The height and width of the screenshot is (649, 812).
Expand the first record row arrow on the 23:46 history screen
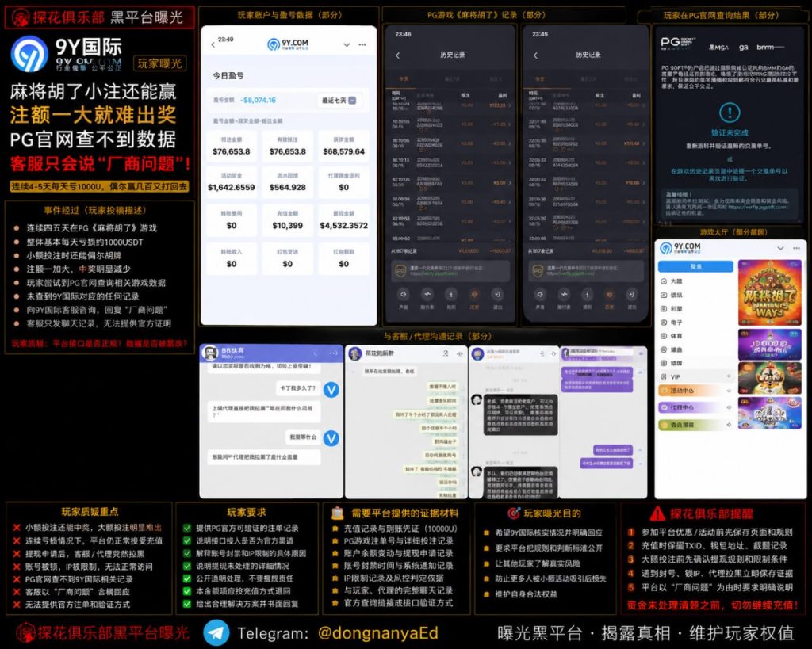510,105
